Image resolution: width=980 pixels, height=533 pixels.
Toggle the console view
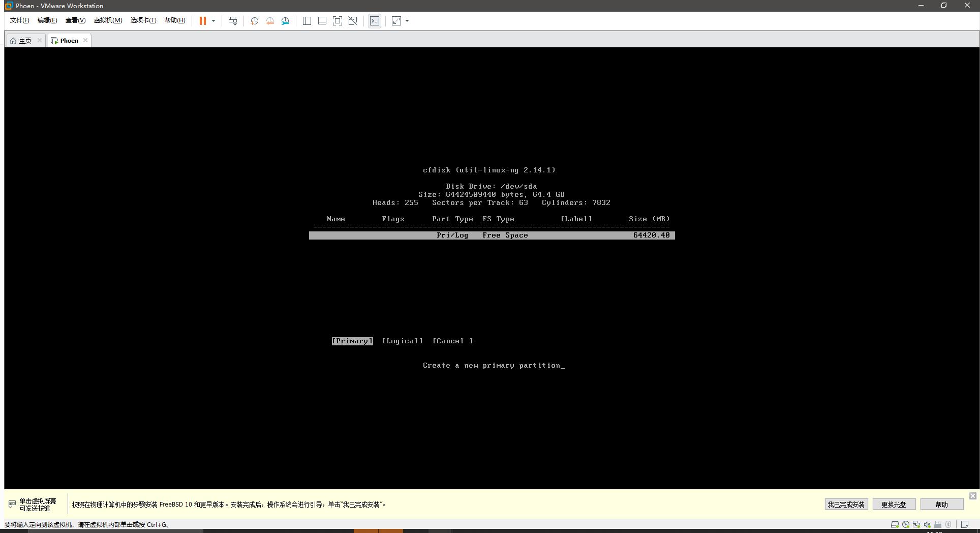(375, 21)
